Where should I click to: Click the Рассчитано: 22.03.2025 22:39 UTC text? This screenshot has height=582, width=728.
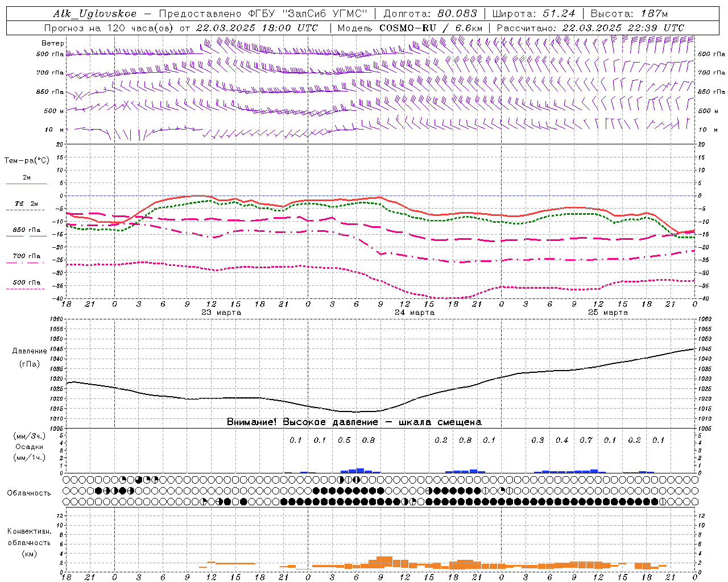pos(590,28)
